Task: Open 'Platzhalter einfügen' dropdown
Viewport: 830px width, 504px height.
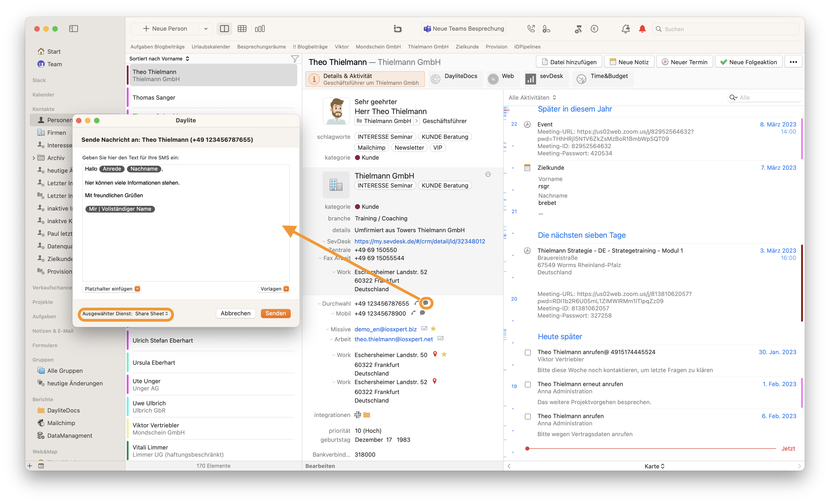Action: pyautogui.click(x=112, y=289)
